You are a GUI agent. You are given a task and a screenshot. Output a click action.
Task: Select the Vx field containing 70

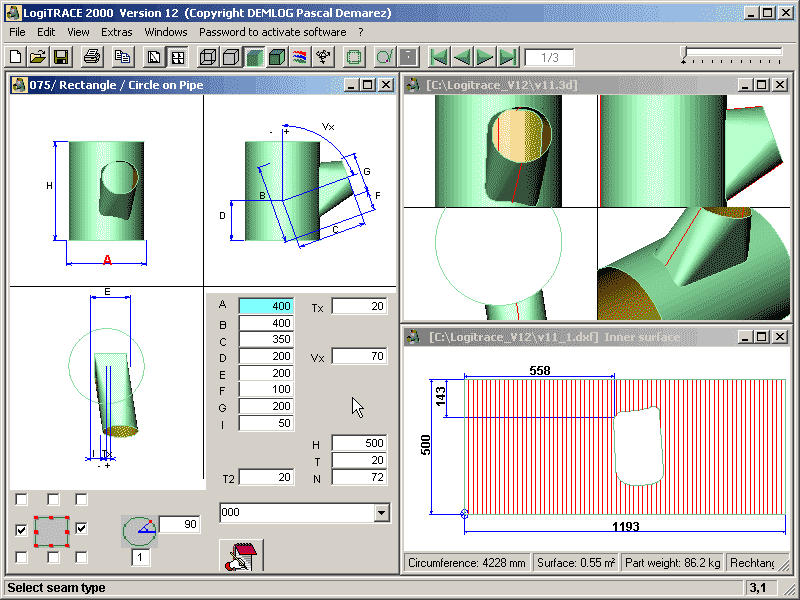[x=359, y=356]
